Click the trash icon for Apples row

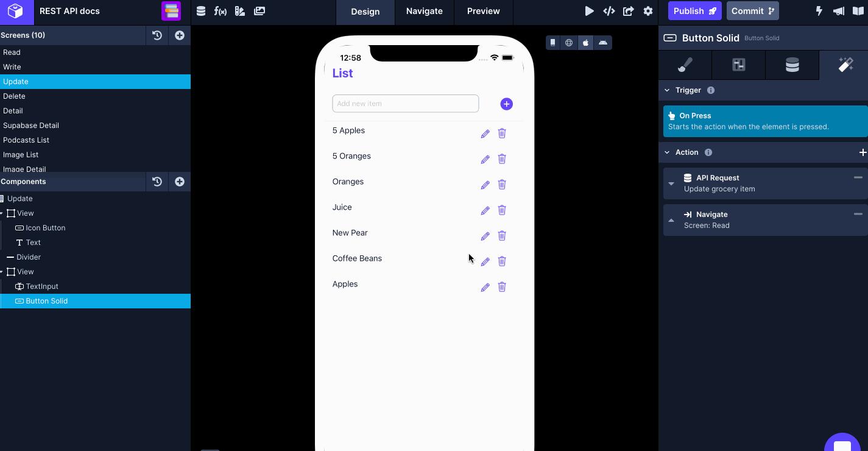[x=502, y=287]
